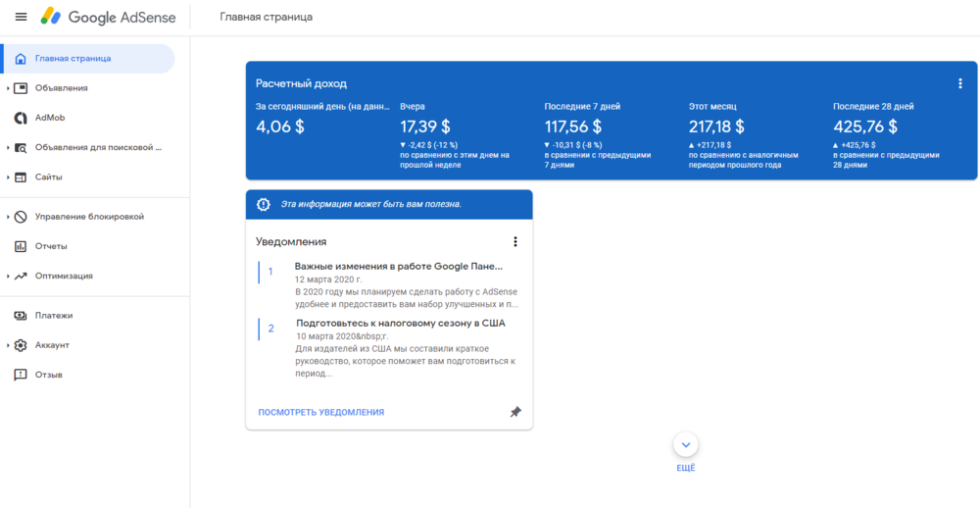
Task: Open notification Важные изменения в работе Google
Action: coord(399,267)
